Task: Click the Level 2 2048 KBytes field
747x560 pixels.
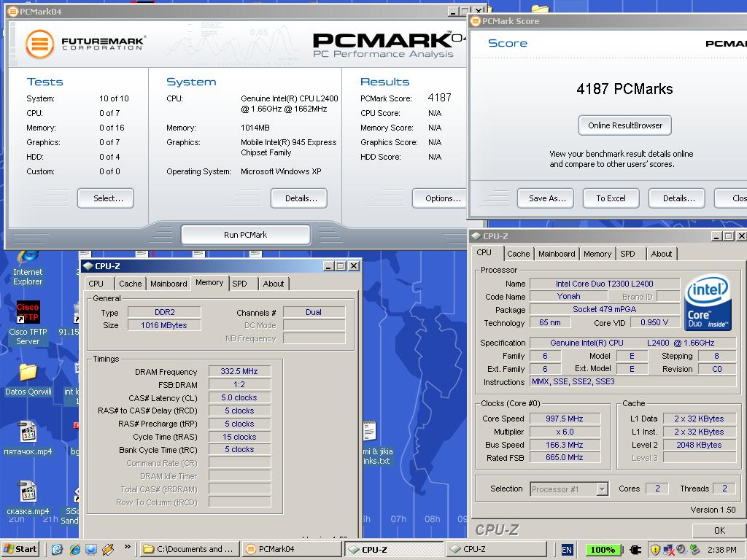Action: coord(699,445)
